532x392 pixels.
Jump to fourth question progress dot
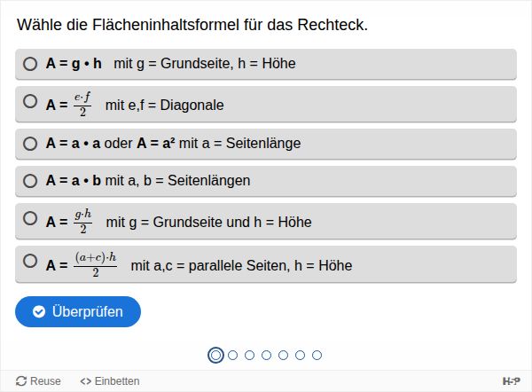tap(266, 355)
